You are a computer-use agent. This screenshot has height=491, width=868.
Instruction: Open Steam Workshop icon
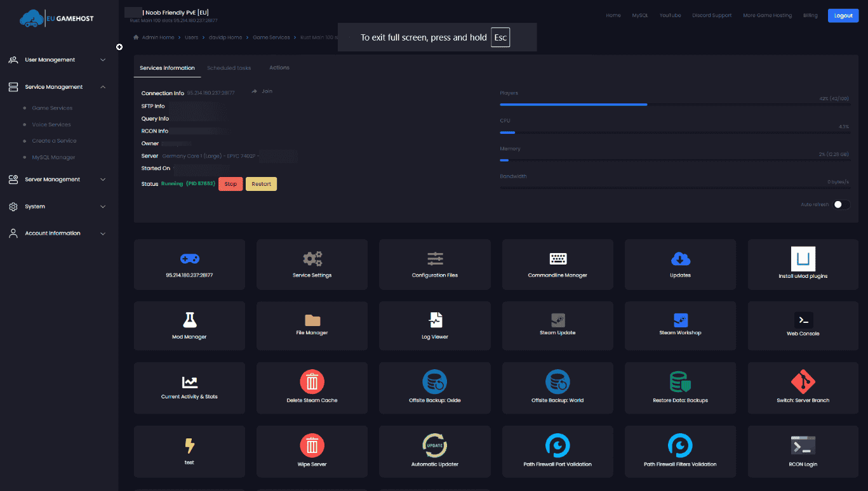680,320
